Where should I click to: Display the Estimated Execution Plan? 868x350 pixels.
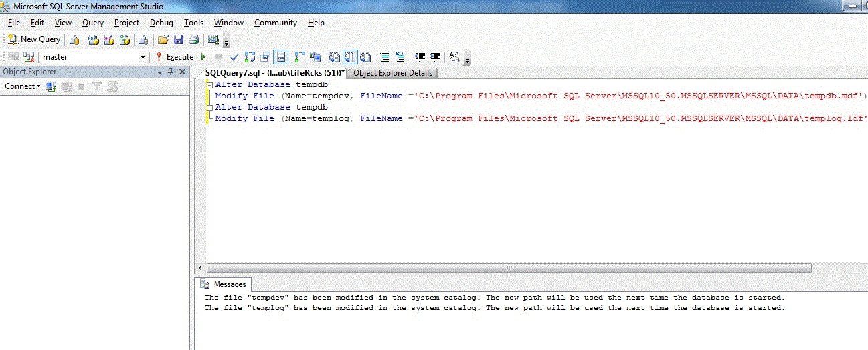click(x=250, y=57)
